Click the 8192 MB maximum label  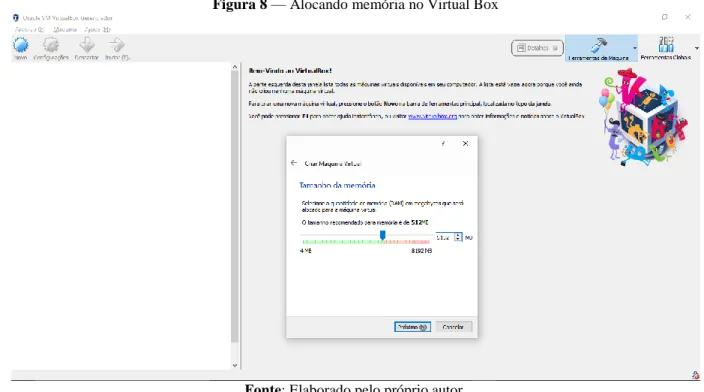click(x=421, y=251)
